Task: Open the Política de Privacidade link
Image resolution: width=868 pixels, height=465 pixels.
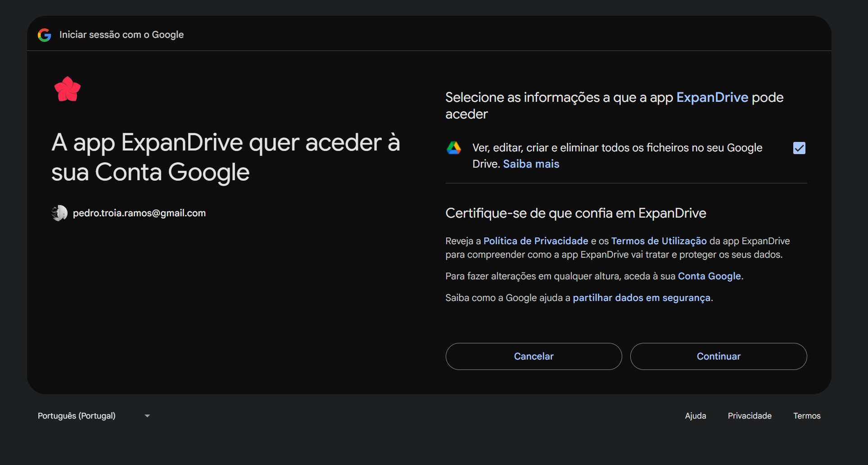Action: (x=535, y=241)
